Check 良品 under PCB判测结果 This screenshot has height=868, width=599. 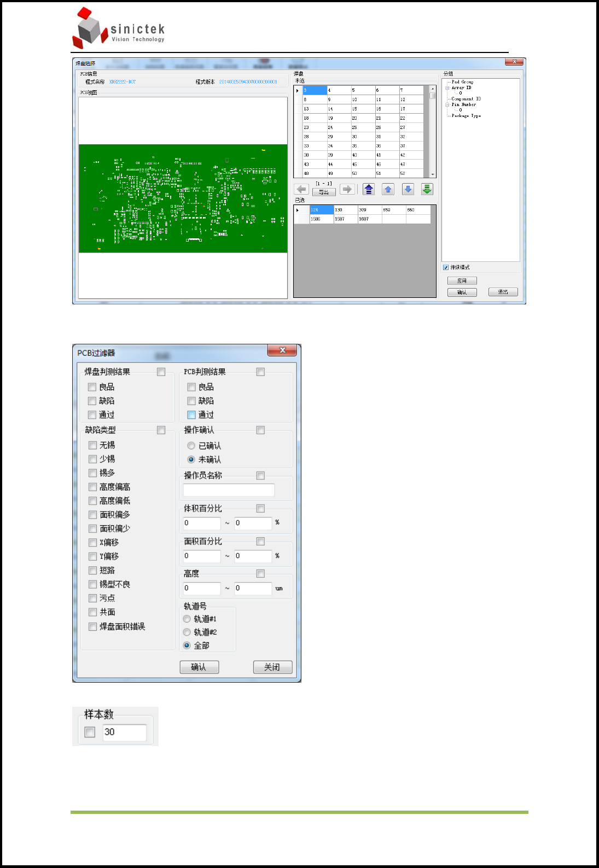pyautogui.click(x=191, y=387)
